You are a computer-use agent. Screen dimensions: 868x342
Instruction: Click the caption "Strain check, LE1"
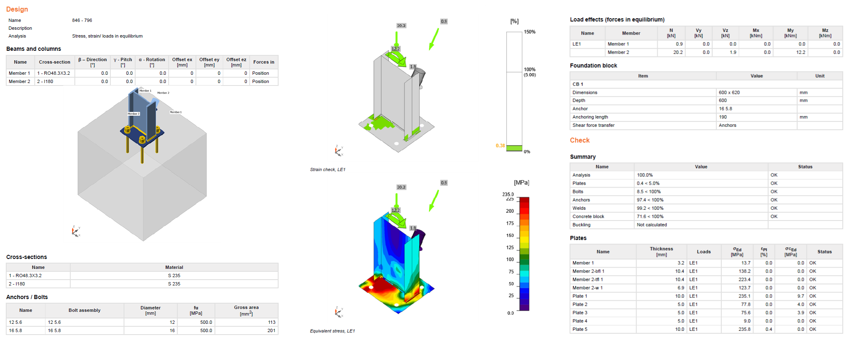tap(328, 169)
